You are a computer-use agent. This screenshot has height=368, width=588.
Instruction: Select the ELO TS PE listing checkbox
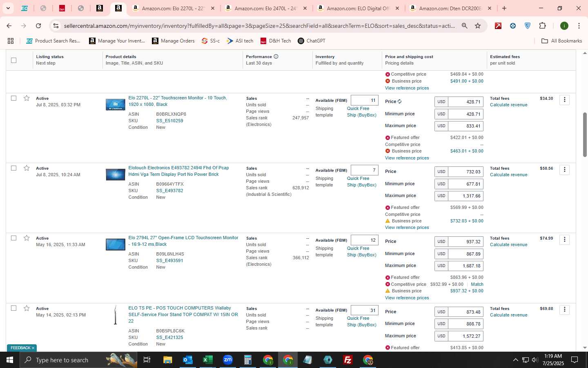(x=13, y=308)
